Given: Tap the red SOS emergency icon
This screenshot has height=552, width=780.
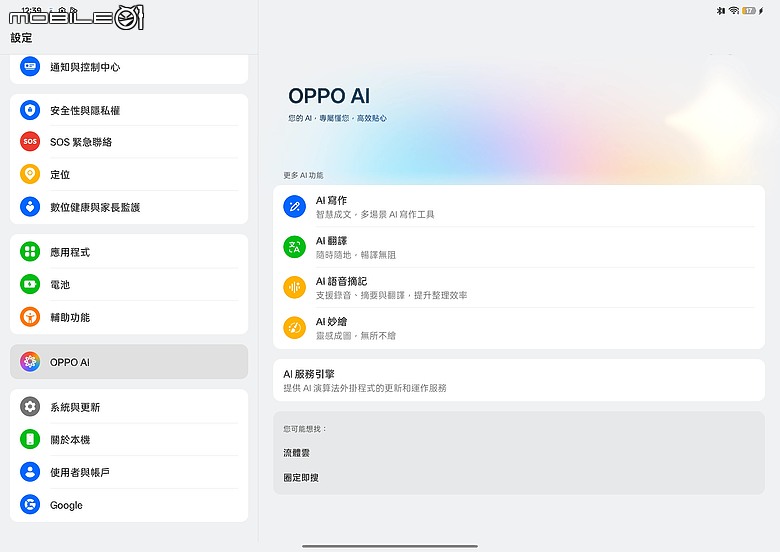Looking at the screenshot, I should [x=30, y=142].
